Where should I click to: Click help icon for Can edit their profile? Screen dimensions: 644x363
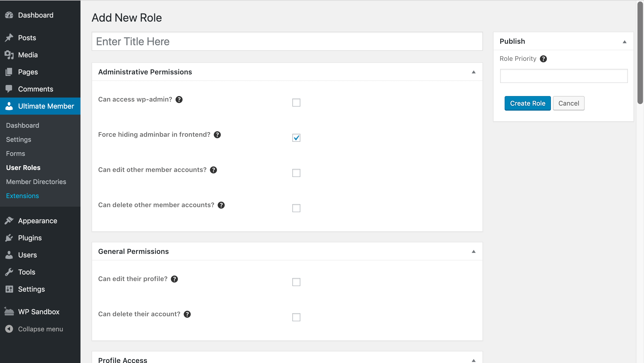tap(174, 279)
